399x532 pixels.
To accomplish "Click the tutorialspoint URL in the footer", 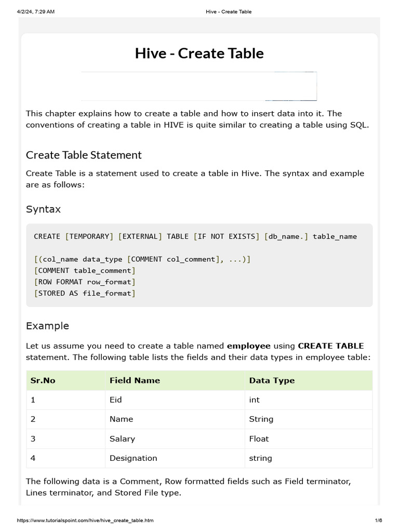I will point(85,521).
